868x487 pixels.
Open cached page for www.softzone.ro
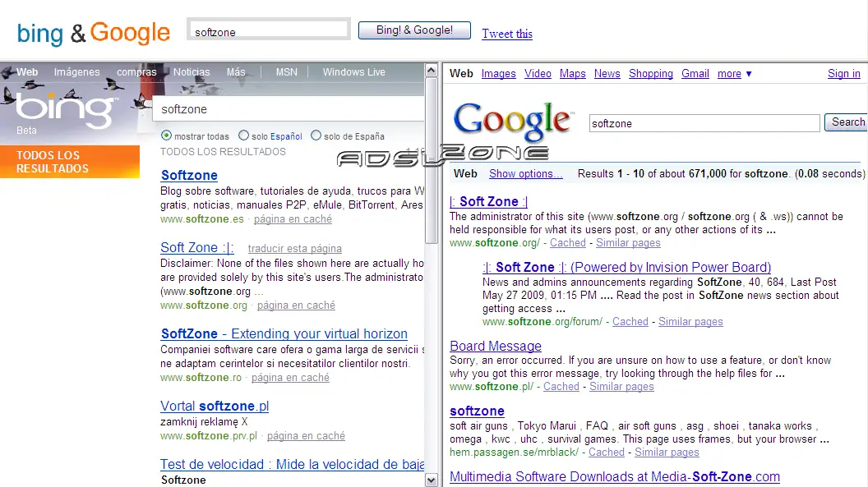[290, 378]
